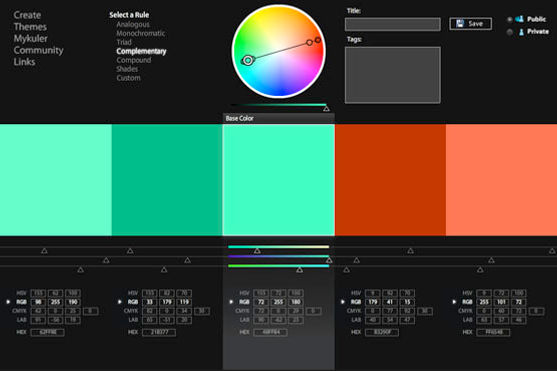This screenshot has width=557, height=371.
Task: Switch to LAB in the base color column
Action: (x=244, y=320)
